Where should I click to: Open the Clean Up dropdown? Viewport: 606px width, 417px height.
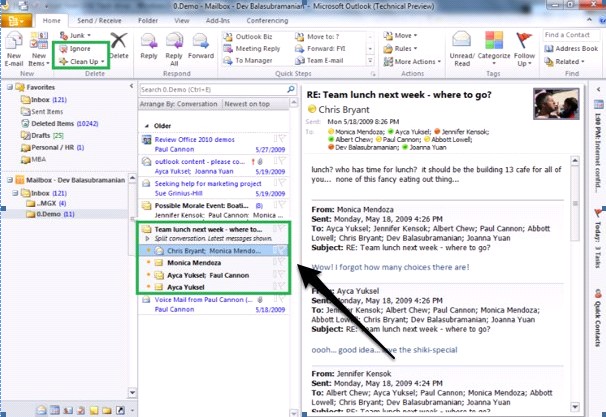click(82, 61)
